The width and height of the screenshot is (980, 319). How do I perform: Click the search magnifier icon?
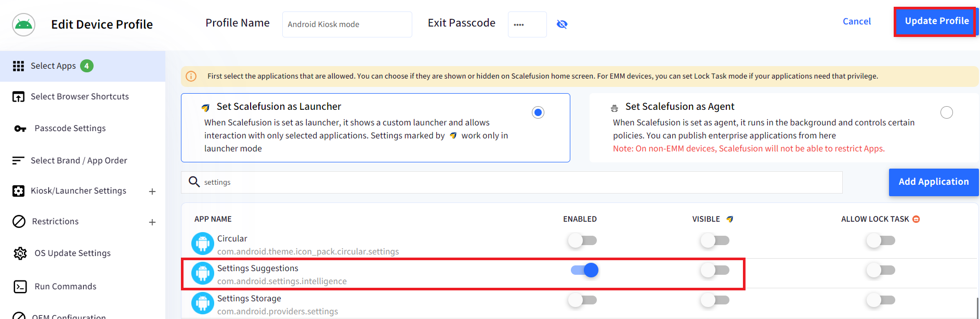click(x=194, y=182)
